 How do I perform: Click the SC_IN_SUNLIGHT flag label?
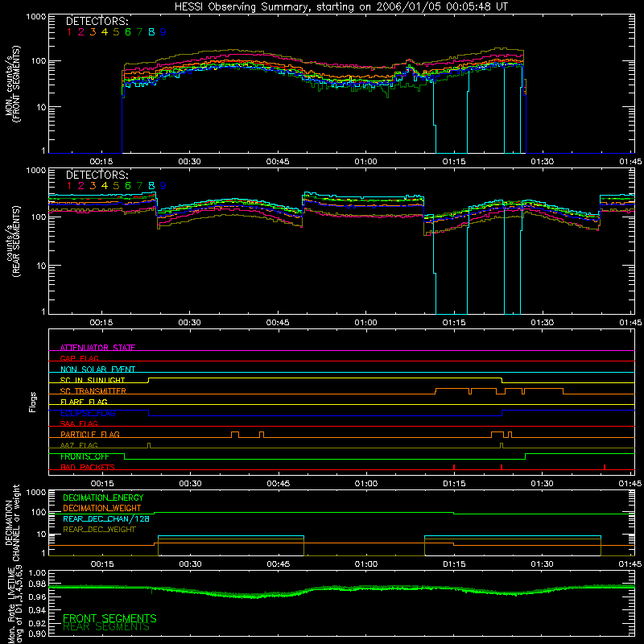[93, 380]
